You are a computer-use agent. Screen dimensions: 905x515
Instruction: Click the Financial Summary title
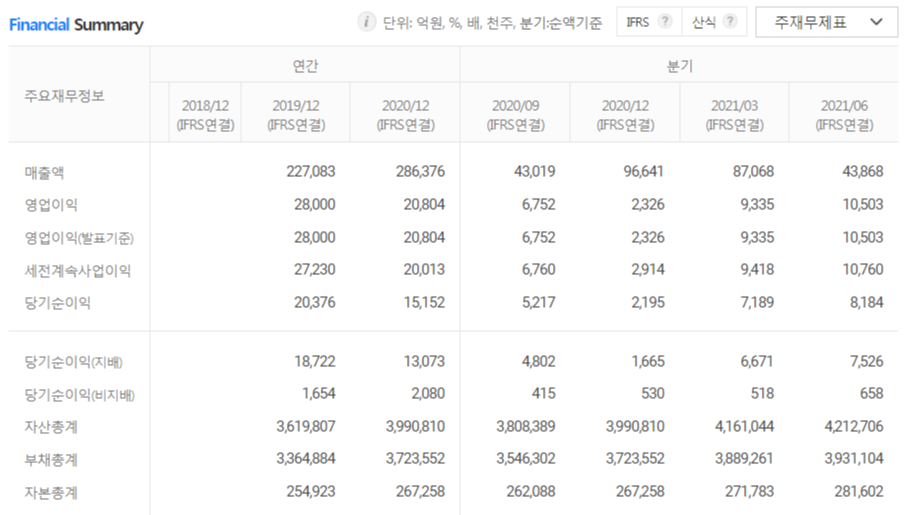pyautogui.click(x=76, y=25)
